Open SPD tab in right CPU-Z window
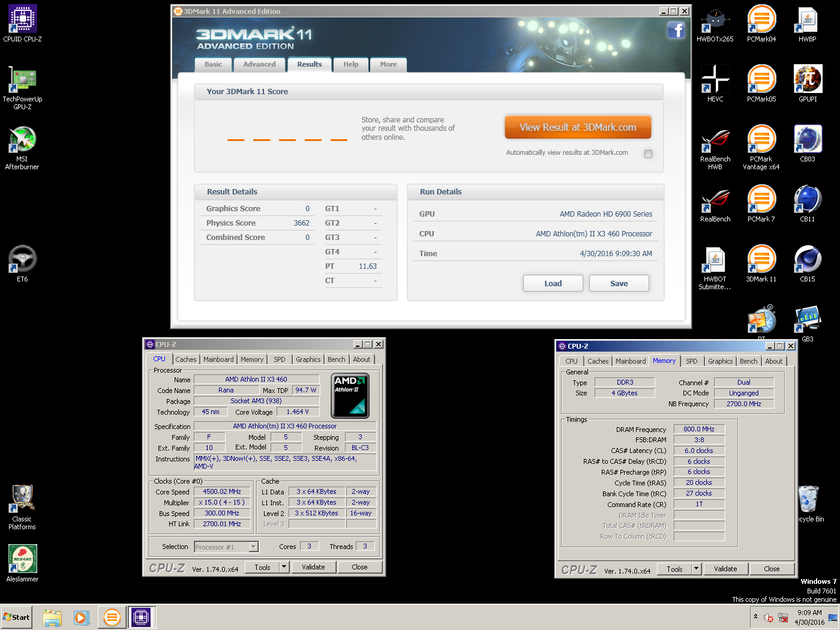 [692, 361]
